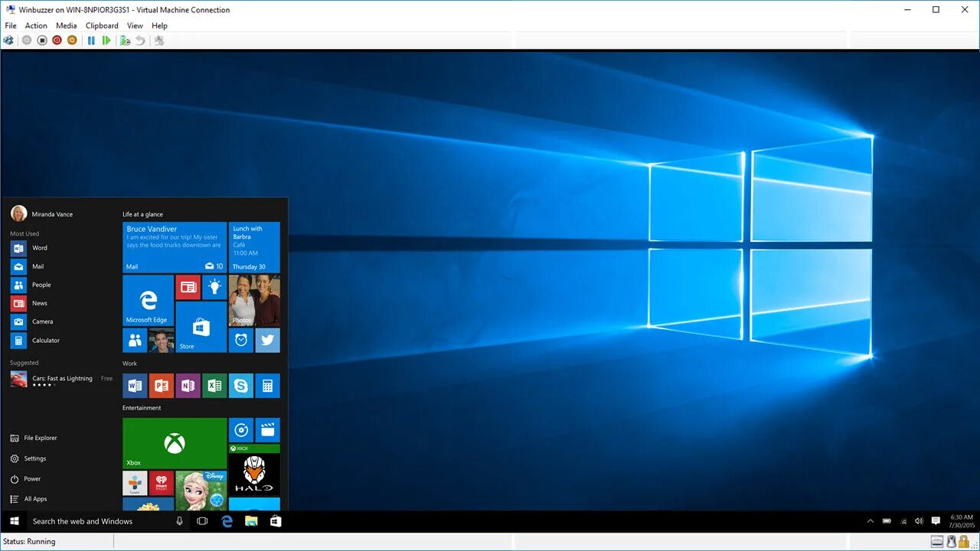Launch Excel from the Work group
The height and width of the screenshot is (551, 980).
pyautogui.click(x=214, y=386)
